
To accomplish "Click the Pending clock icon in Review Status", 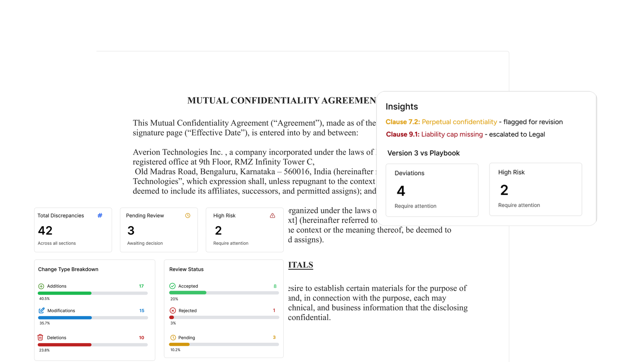I will point(173,338).
